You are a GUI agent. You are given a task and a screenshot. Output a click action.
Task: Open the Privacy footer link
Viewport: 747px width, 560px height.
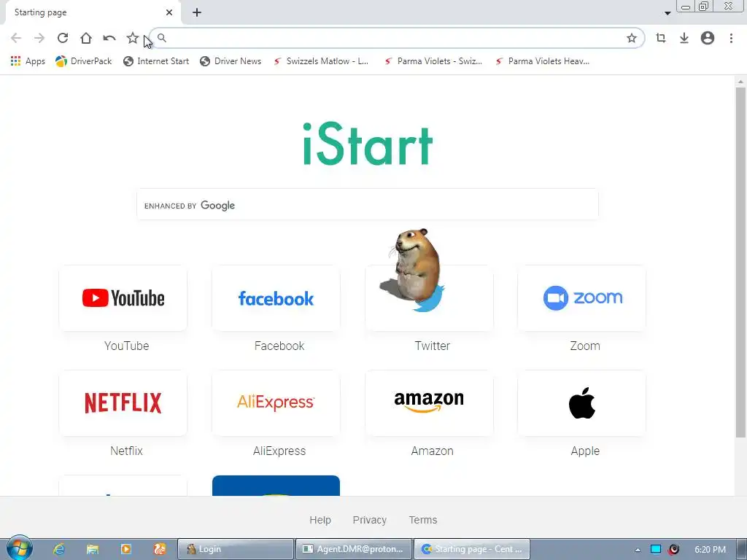tap(370, 520)
